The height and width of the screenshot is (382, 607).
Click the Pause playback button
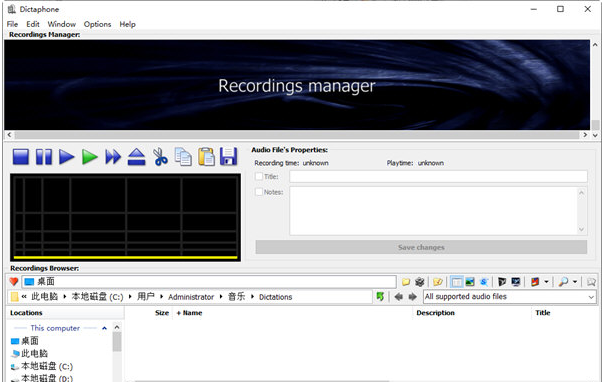click(44, 157)
